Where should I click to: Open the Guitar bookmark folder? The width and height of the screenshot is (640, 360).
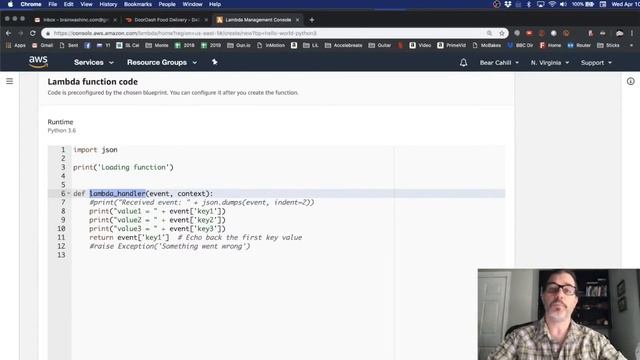380,45
